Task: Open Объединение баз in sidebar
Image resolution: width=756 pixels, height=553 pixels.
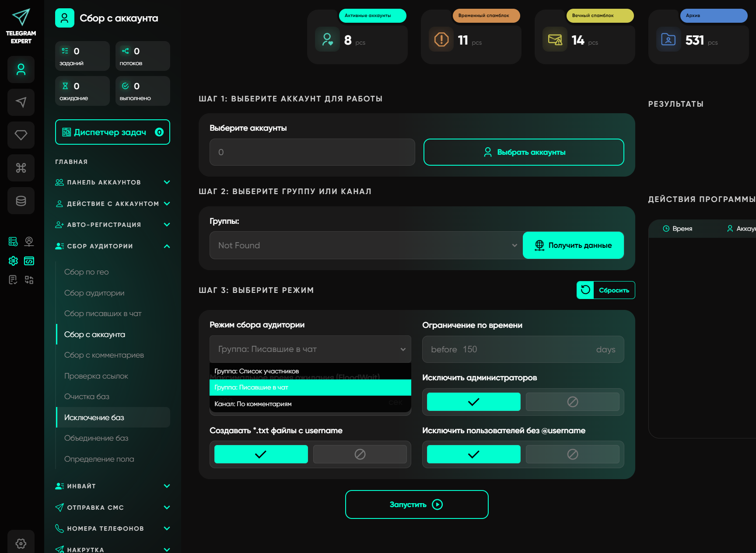Action: (96, 438)
